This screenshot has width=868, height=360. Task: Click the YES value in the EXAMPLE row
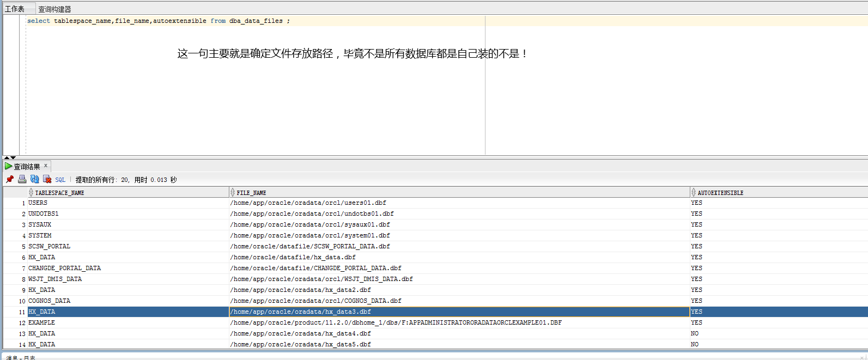pyautogui.click(x=696, y=322)
